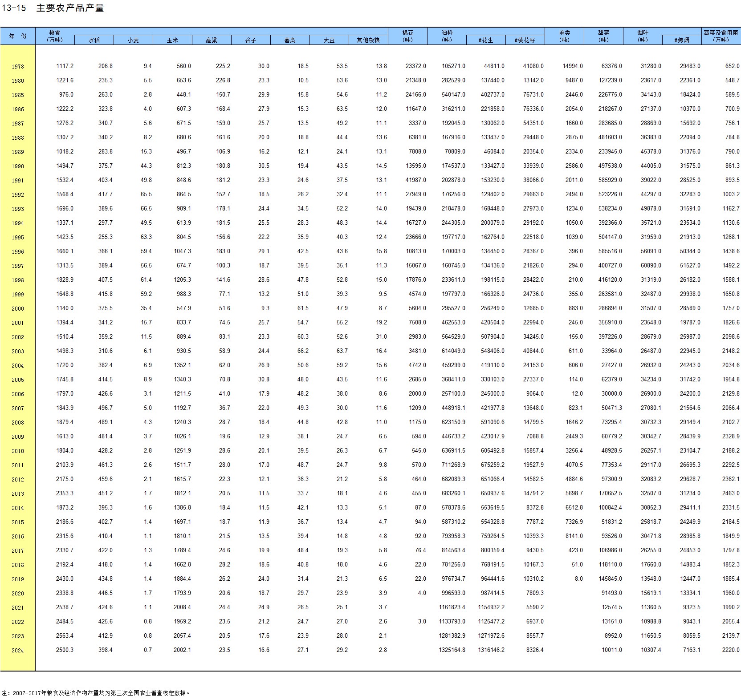Click the 年份 column header

pos(18,36)
